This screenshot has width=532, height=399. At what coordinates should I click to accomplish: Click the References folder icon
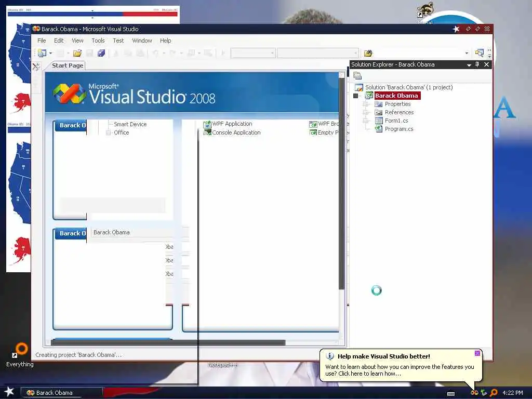tap(379, 112)
